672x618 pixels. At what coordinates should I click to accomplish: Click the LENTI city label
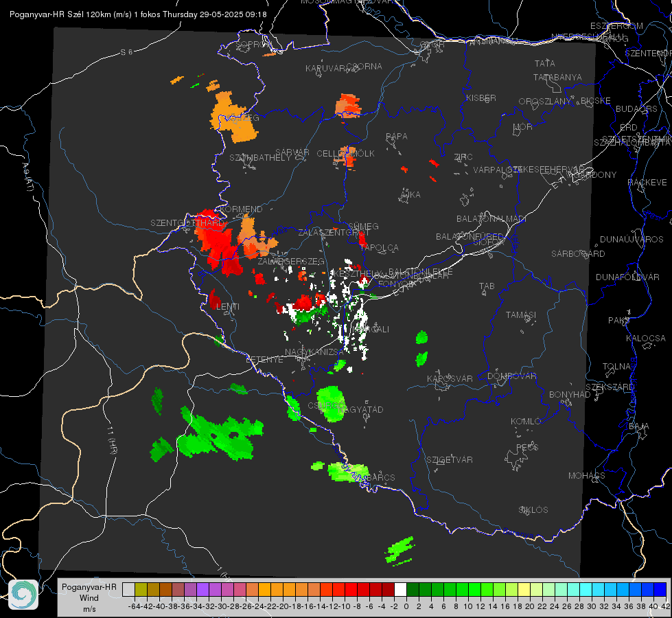pyautogui.click(x=228, y=307)
